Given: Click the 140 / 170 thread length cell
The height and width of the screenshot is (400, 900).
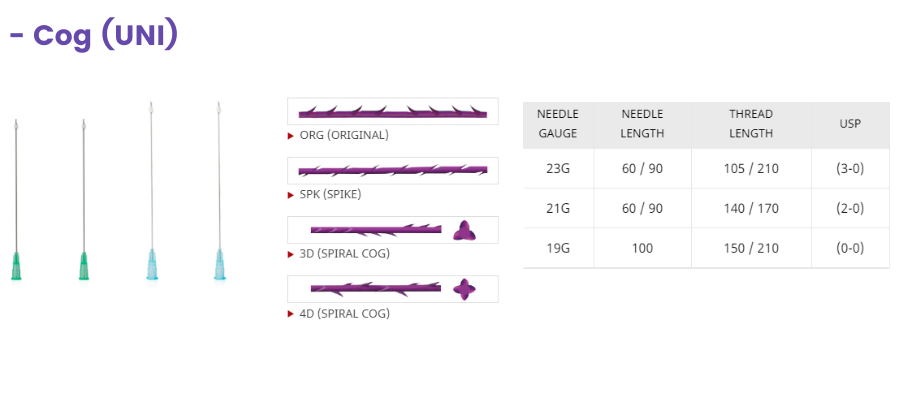Looking at the screenshot, I should [750, 208].
